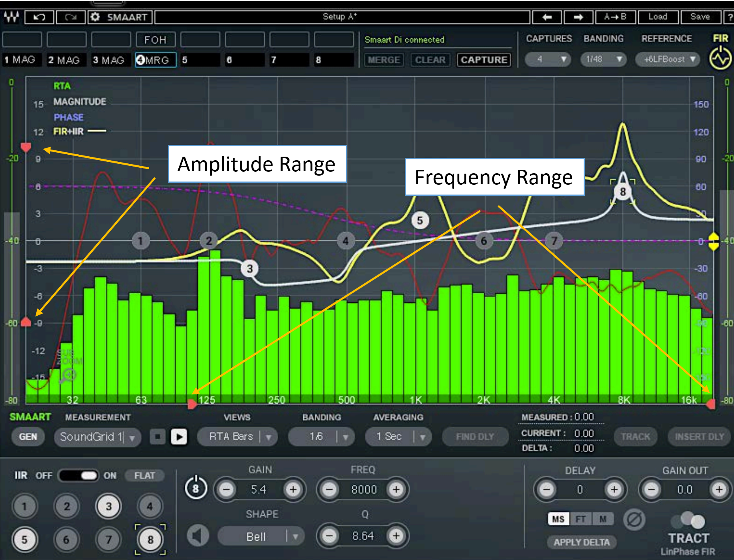
Task: Click the yellow level slider handle on right
Action: coord(713,241)
